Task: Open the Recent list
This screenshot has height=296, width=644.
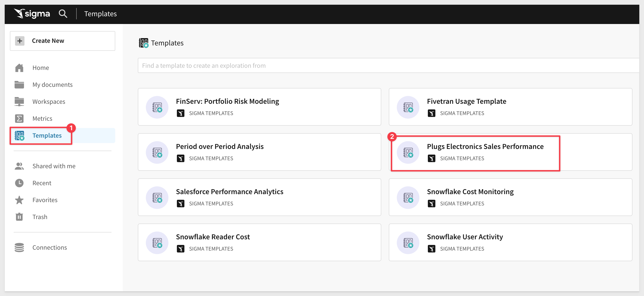Action: click(42, 183)
